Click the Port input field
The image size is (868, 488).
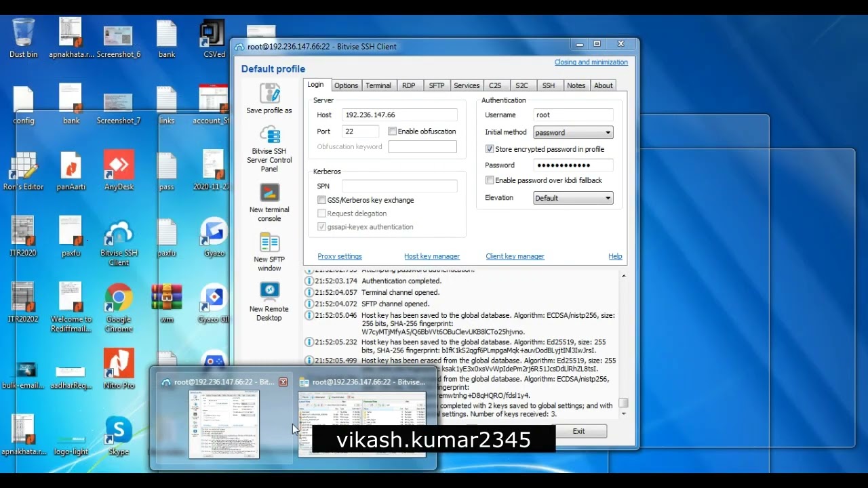[x=360, y=131]
